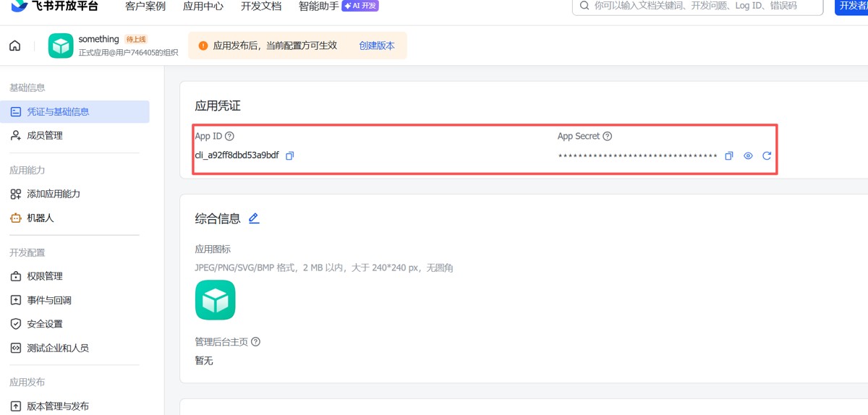
Task: Click the 应用图标 cube thumbnail
Action: coord(215,300)
